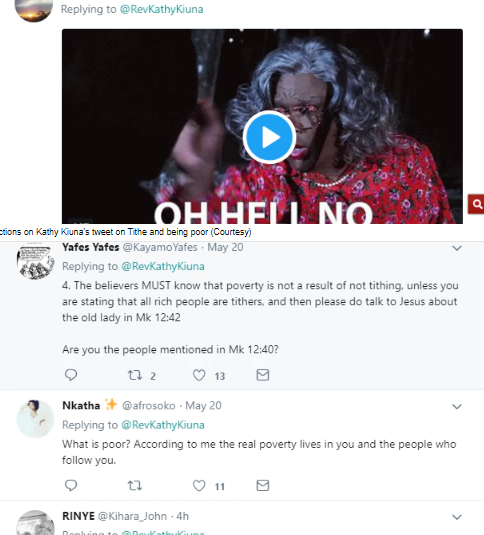Reply to Nkatha's tweet
484x535 pixels.
[x=71, y=485]
